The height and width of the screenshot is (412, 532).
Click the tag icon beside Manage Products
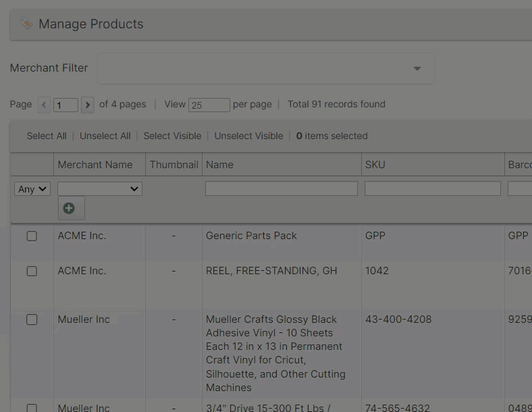(x=26, y=24)
